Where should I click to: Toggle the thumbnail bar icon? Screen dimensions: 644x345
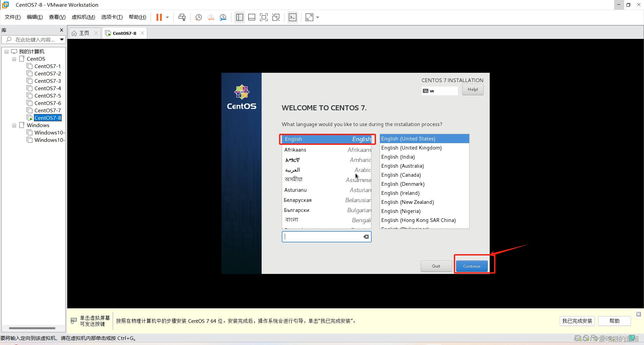click(252, 17)
